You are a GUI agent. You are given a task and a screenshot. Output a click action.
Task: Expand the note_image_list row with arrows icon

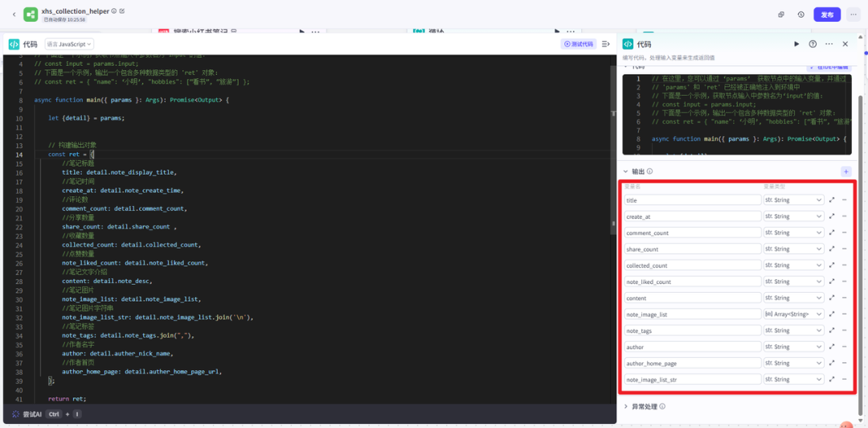[x=832, y=314]
